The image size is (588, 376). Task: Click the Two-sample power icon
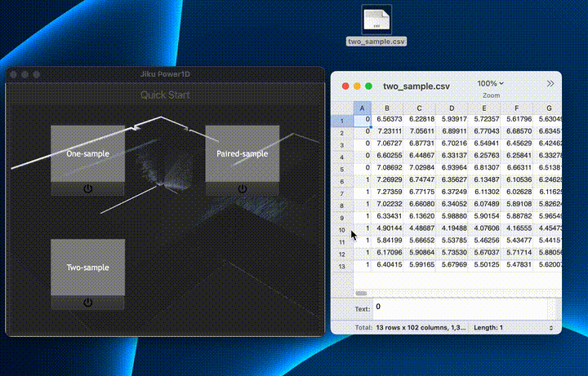pyautogui.click(x=88, y=303)
